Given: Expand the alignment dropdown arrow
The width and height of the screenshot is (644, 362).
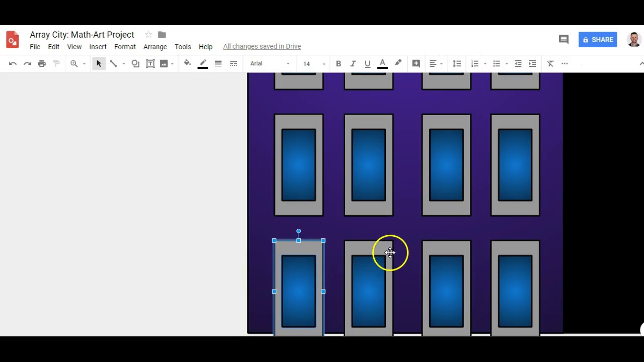Looking at the screenshot, I should point(441,64).
